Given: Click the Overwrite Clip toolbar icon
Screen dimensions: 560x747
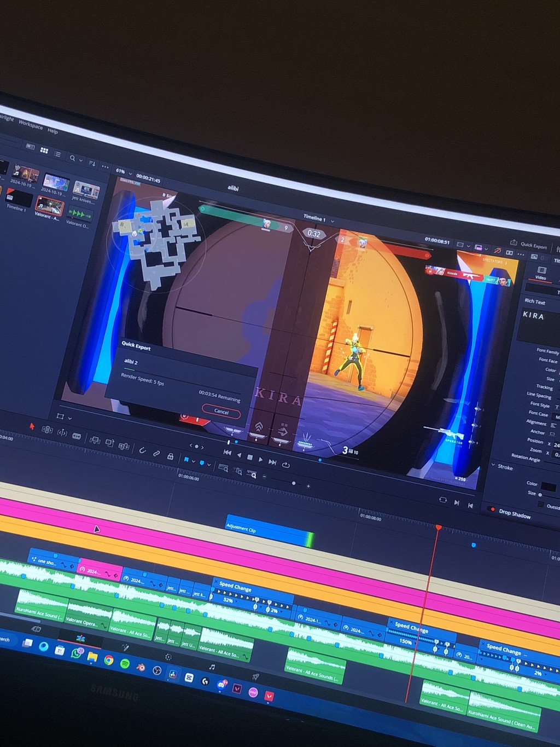Looking at the screenshot, I should coord(109,442).
